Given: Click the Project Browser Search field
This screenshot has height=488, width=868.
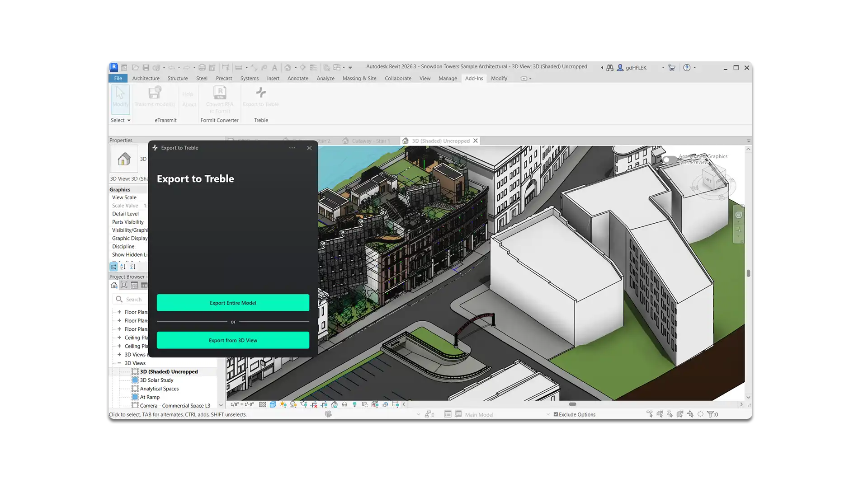Looking at the screenshot, I should click(134, 300).
